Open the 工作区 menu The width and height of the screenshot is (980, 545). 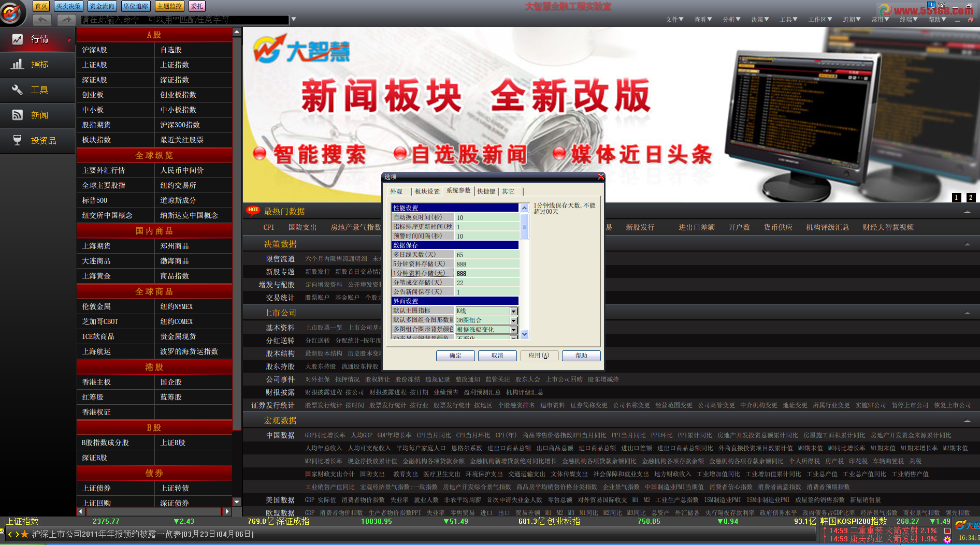[820, 20]
